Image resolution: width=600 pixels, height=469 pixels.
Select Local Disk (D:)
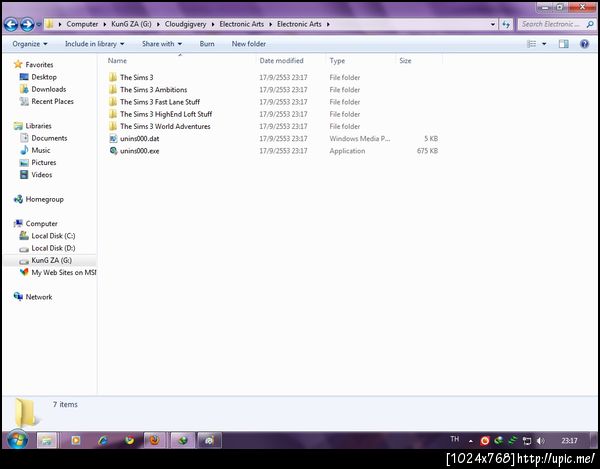coord(53,248)
